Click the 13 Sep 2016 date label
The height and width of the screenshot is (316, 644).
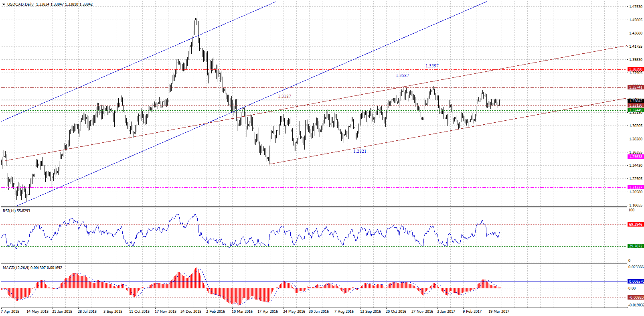coord(371,311)
